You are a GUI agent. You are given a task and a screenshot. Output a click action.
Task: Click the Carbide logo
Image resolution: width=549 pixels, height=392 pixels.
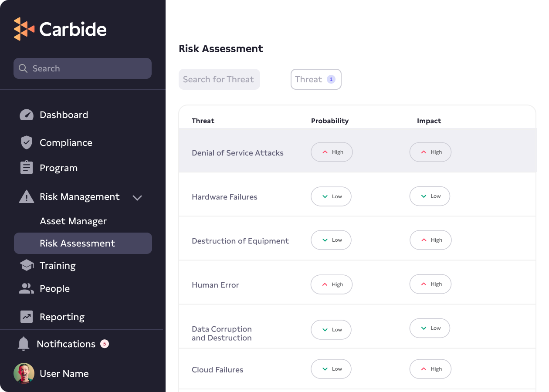tap(60, 29)
